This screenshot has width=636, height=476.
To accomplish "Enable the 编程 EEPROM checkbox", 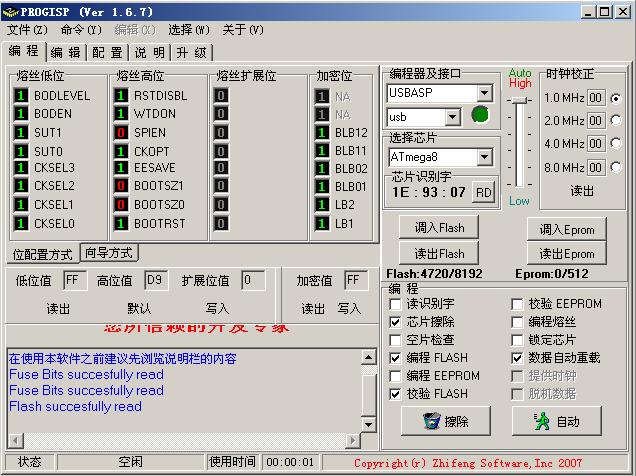I will click(x=395, y=376).
